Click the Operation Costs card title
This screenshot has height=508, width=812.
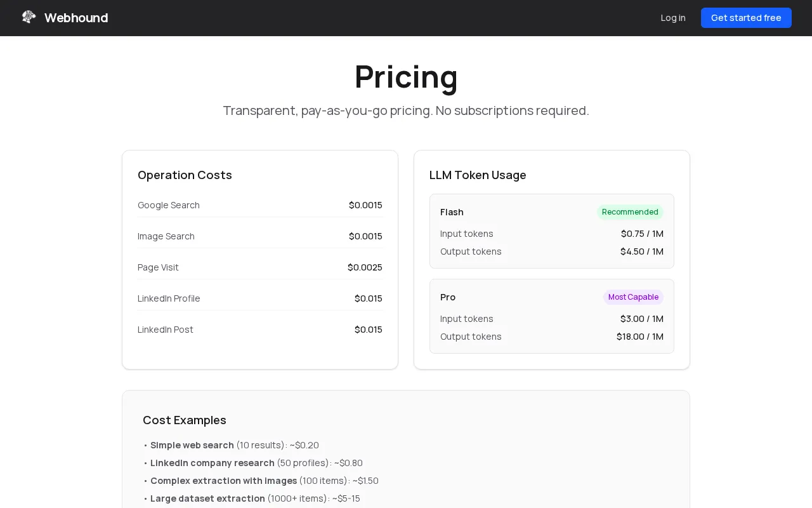point(185,175)
